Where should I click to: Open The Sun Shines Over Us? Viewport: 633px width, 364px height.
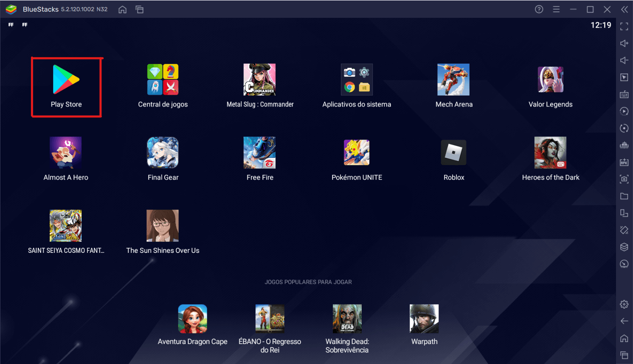(x=163, y=226)
